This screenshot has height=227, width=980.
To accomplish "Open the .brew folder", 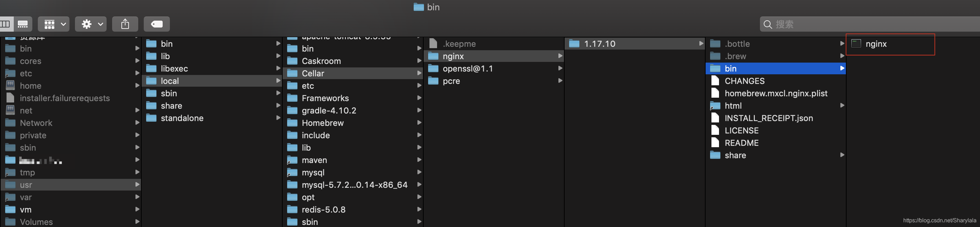I will click(775, 56).
